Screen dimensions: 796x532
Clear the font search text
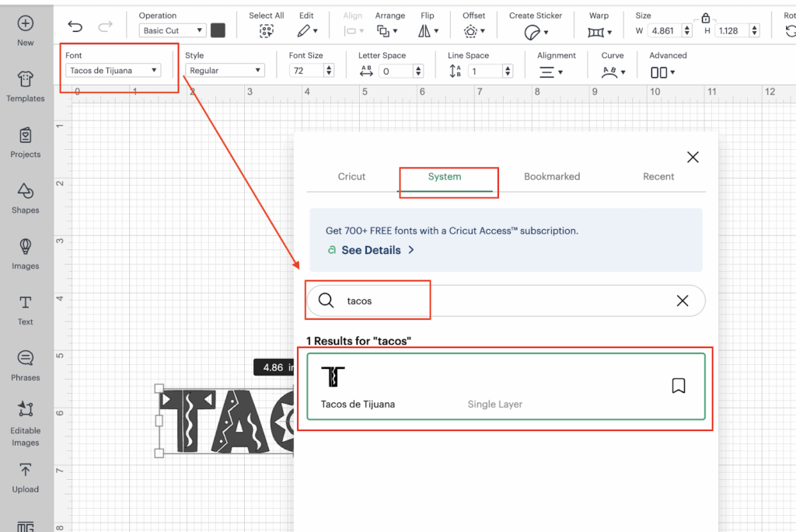coord(683,301)
